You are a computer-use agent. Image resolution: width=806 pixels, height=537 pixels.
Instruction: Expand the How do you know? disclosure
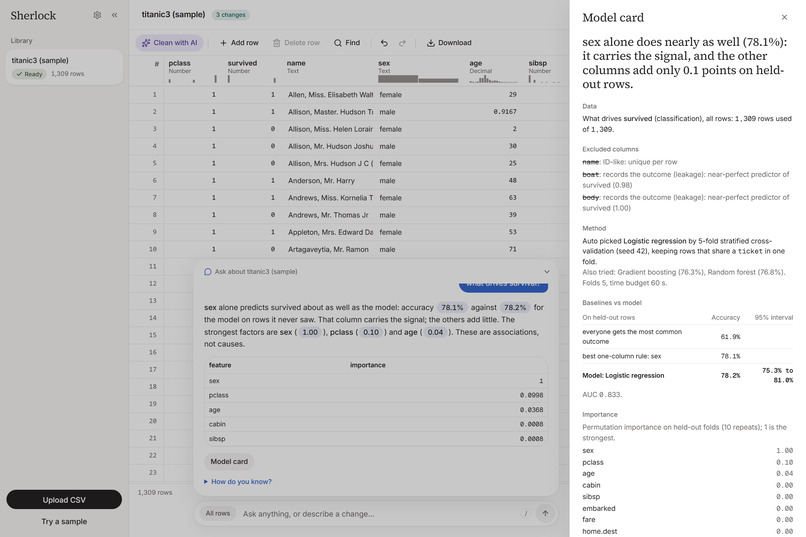238,482
